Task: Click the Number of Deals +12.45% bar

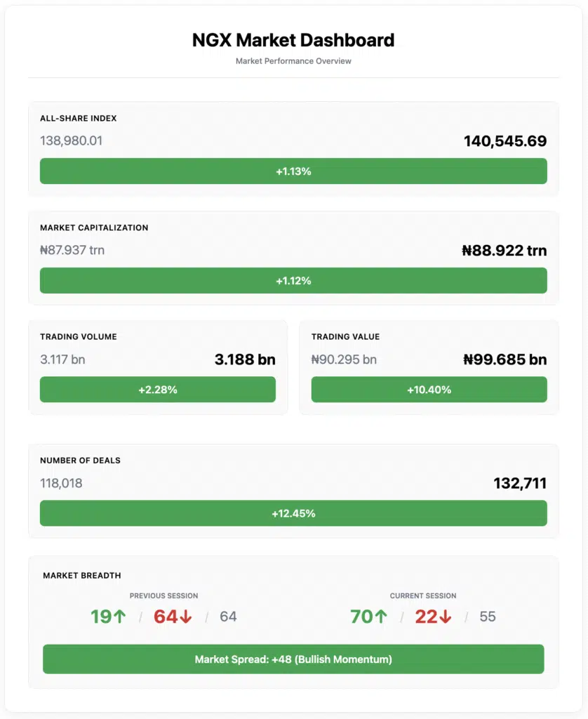Action: click(x=293, y=513)
